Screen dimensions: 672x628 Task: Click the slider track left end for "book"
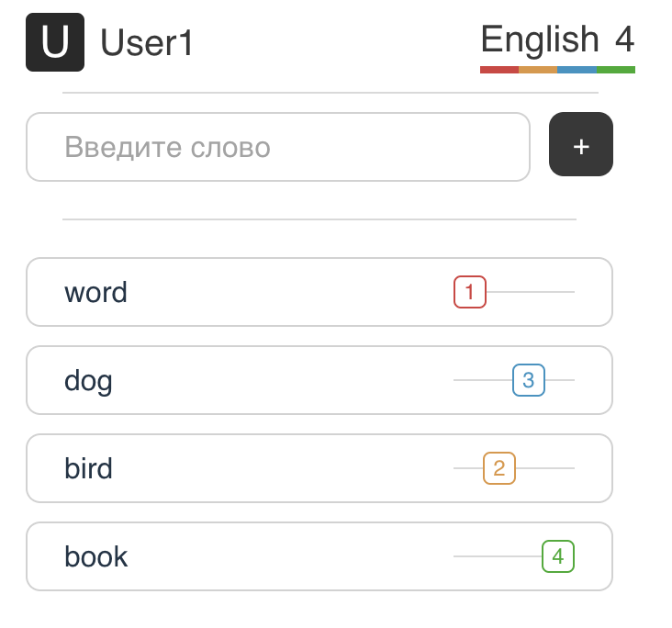coord(457,556)
